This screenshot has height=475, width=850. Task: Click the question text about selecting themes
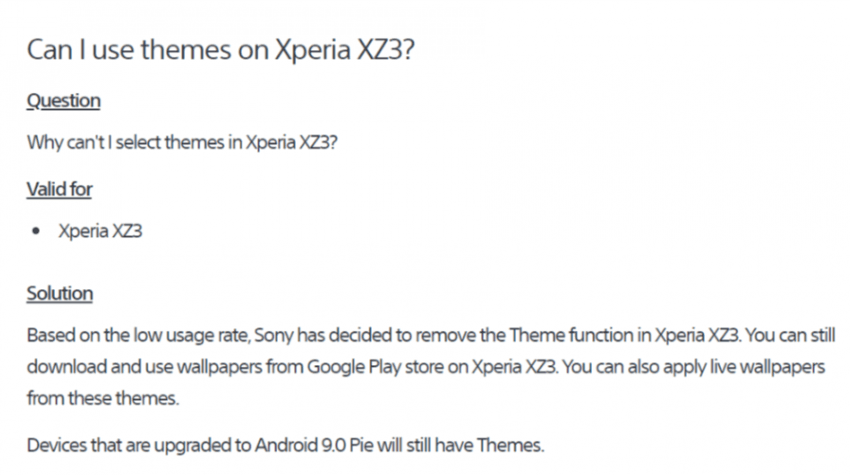point(182,143)
